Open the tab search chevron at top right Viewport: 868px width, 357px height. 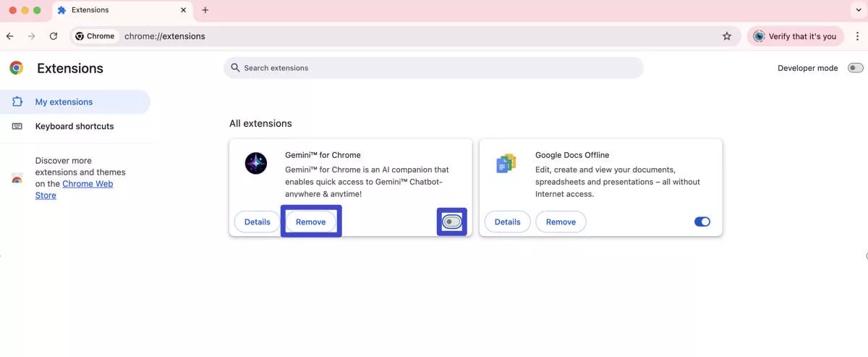pyautogui.click(x=857, y=10)
